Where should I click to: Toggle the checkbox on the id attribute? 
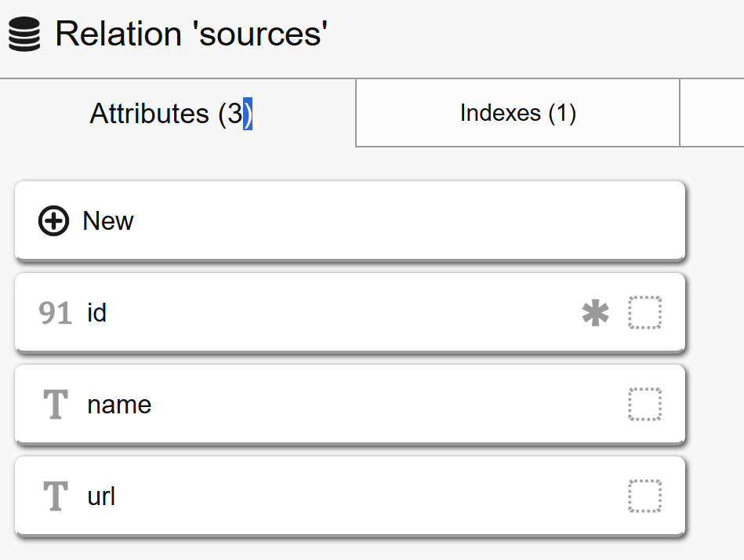point(644,313)
